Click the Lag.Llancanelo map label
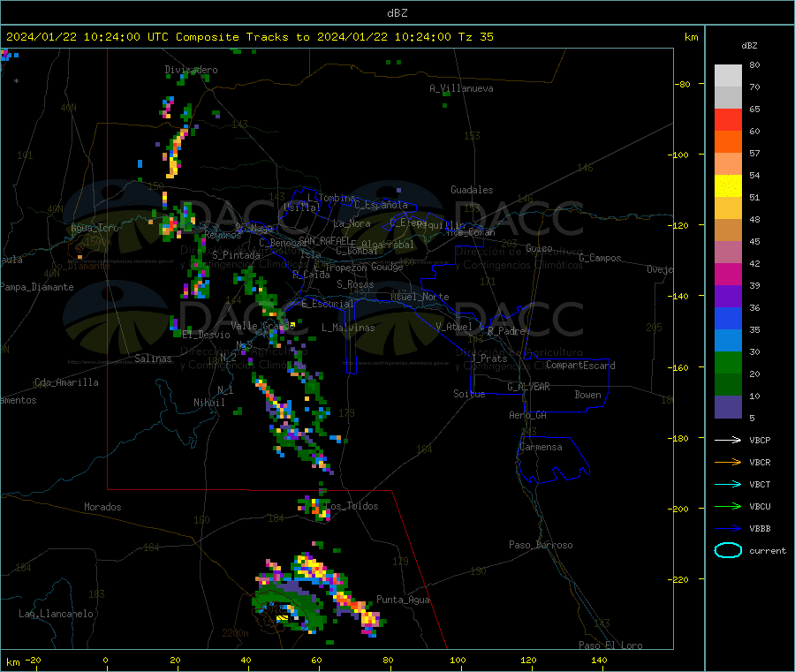Screen dimensions: 795x672 tap(56, 614)
